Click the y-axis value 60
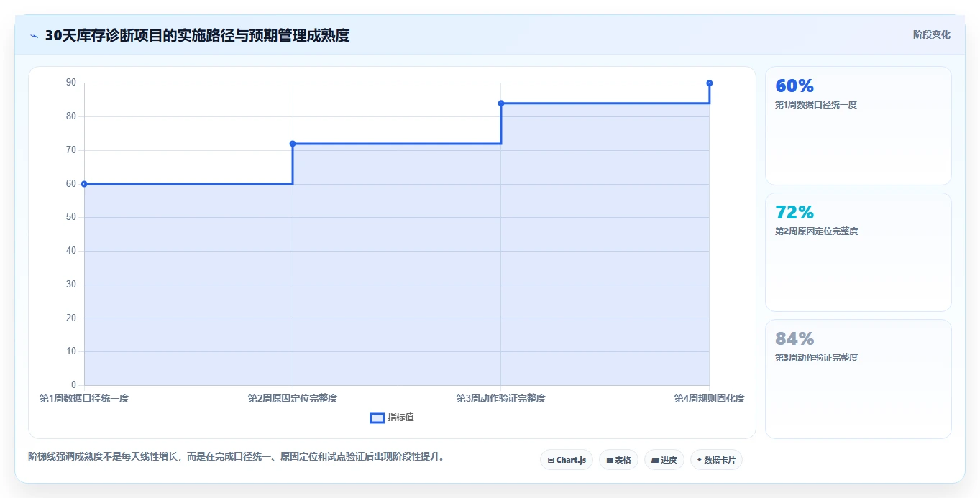Screen dimensions: 980x498 coord(71,183)
